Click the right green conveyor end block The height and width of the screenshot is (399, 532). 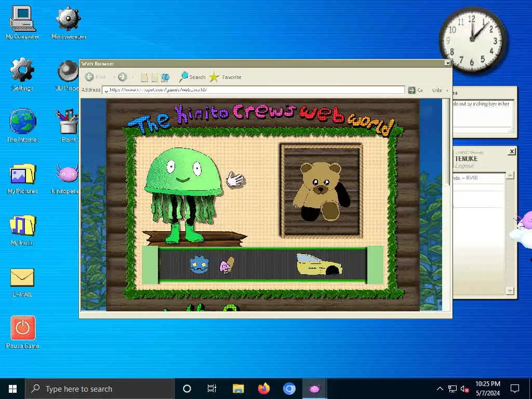tap(375, 264)
